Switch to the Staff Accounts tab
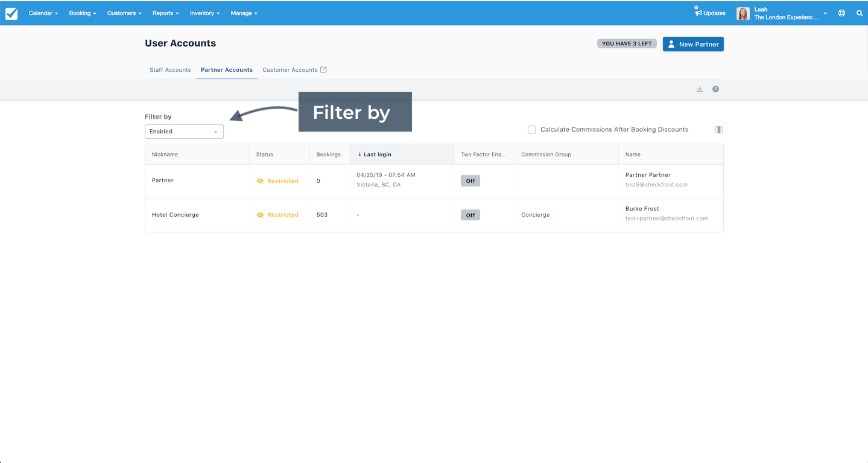Image resolution: width=868 pixels, height=463 pixels. pos(170,70)
